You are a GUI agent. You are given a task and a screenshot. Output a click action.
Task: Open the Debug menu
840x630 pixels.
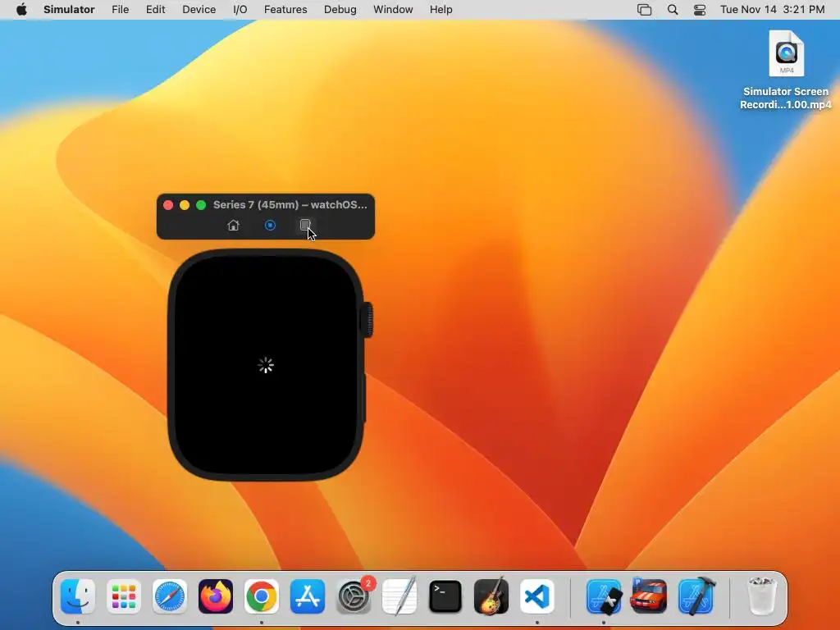(x=340, y=10)
